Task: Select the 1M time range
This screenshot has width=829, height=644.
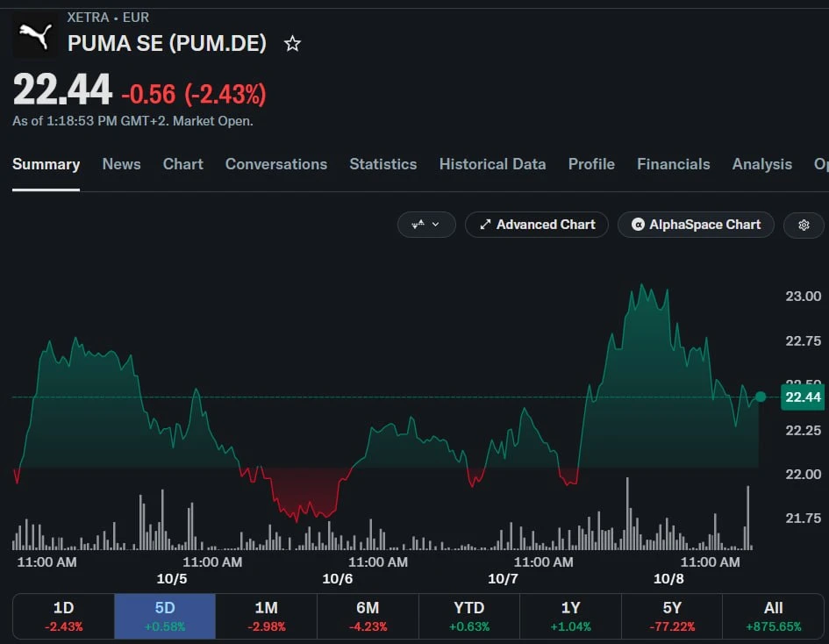Action: point(267,617)
